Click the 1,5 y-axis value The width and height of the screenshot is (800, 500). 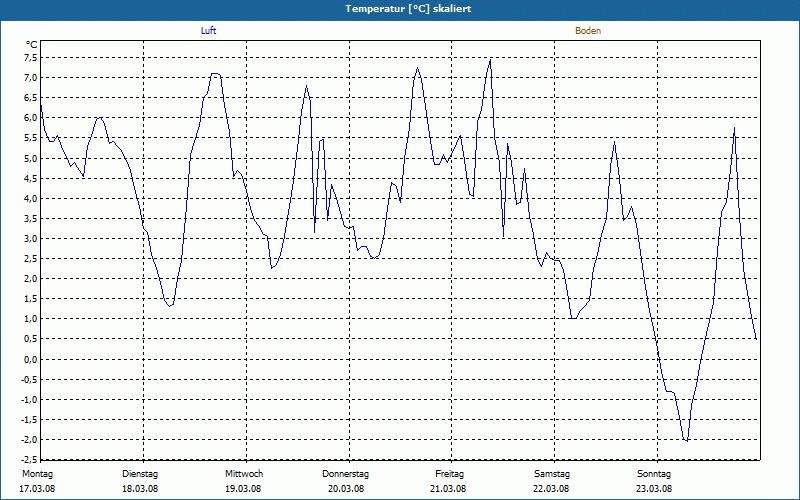coord(31,299)
